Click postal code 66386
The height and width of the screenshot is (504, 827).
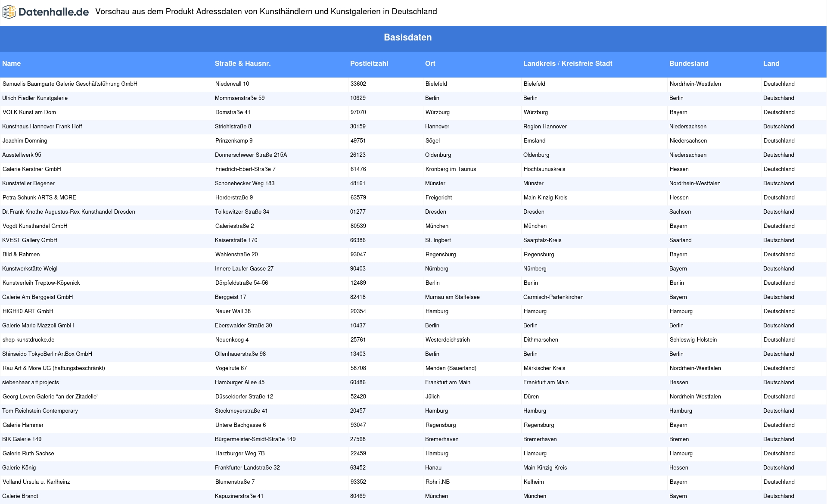coord(358,240)
